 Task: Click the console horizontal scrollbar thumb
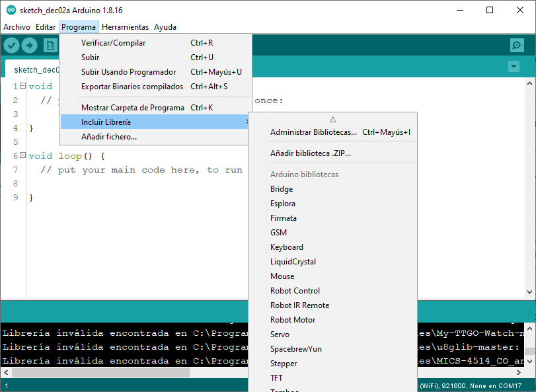point(100,372)
